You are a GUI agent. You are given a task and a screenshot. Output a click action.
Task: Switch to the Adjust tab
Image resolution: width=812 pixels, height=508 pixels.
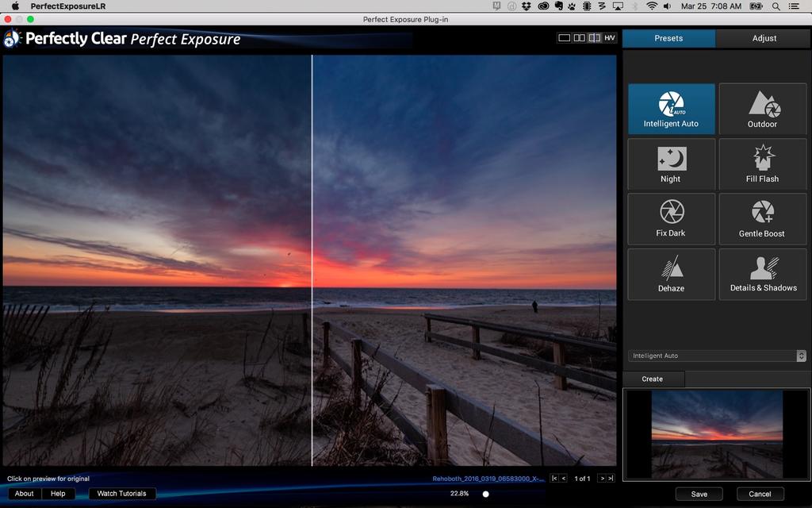pyautogui.click(x=764, y=38)
